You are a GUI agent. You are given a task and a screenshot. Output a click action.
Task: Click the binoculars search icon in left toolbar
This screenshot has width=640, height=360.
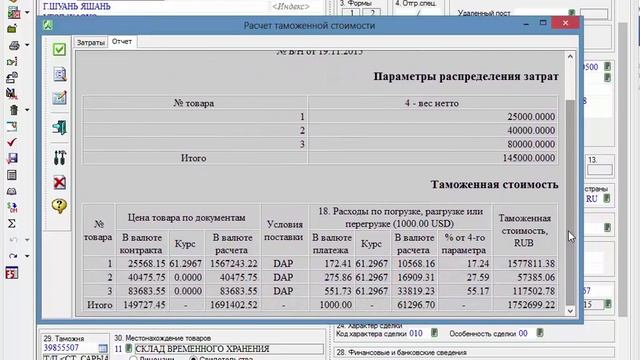[x=12, y=191]
